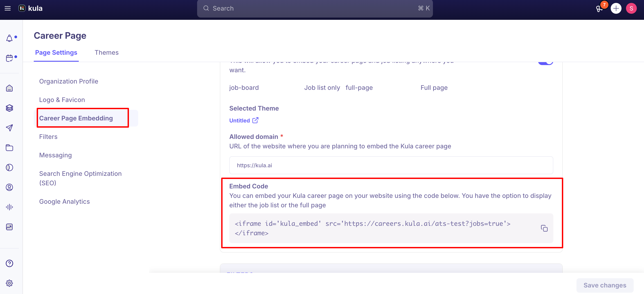This screenshot has width=644, height=294.
Task: Open the Untitled theme external link icon
Action: click(x=255, y=120)
